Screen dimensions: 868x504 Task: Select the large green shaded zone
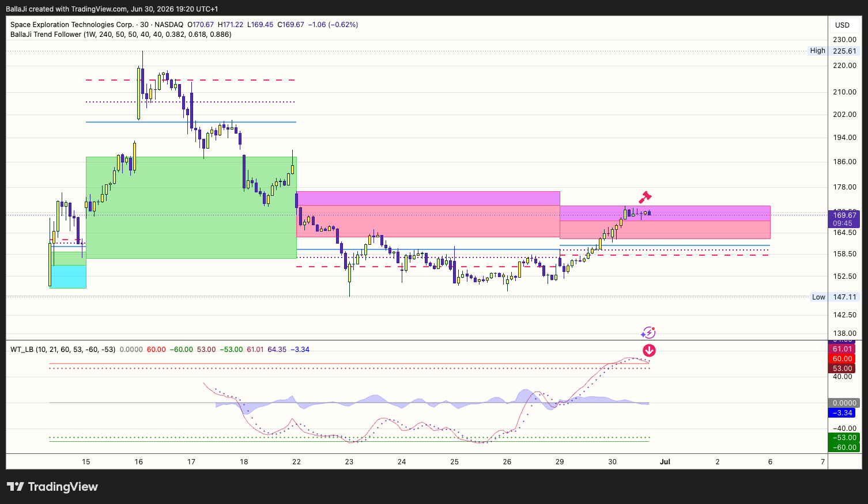point(191,207)
